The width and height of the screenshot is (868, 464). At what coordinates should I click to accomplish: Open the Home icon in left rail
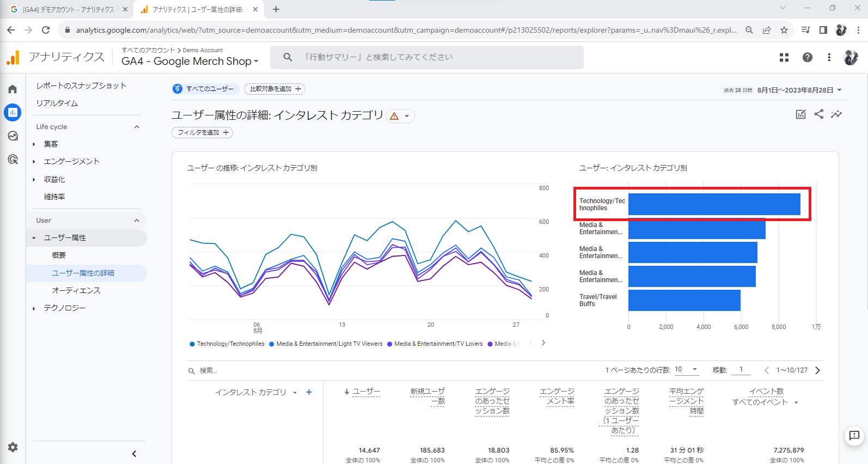(x=13, y=89)
